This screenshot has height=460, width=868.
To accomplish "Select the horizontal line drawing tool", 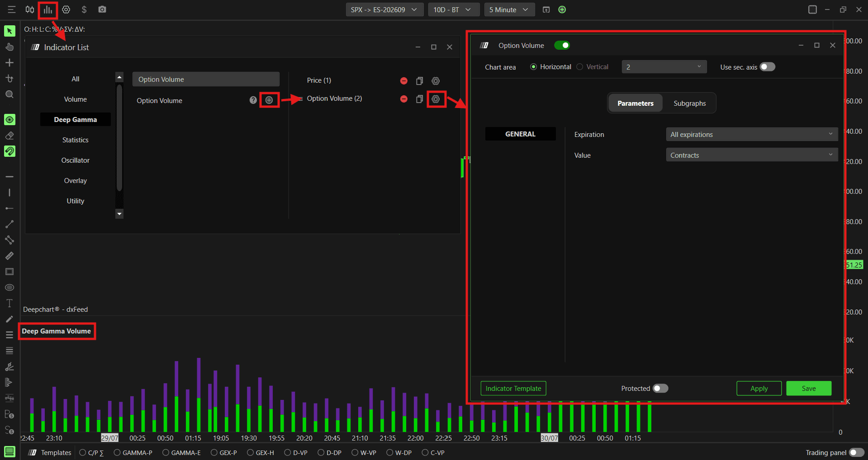I will (x=9, y=176).
